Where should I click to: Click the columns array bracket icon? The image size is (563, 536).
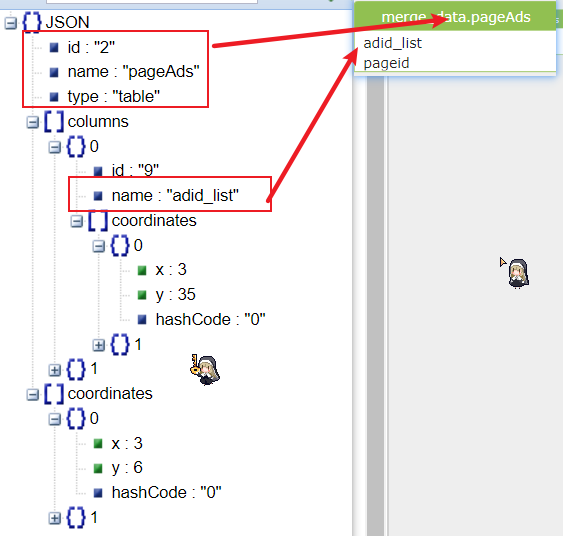tap(54, 122)
